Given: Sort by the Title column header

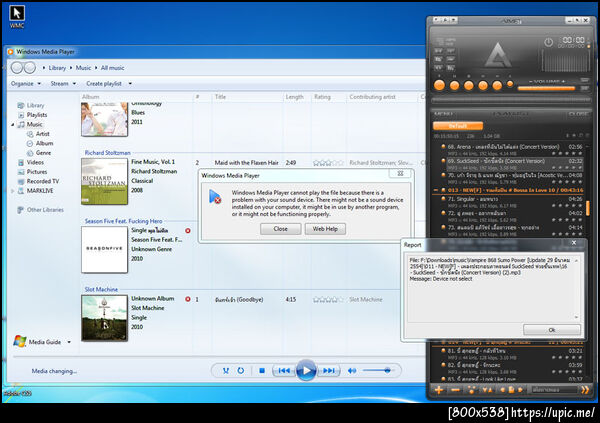Looking at the screenshot, I should point(220,97).
